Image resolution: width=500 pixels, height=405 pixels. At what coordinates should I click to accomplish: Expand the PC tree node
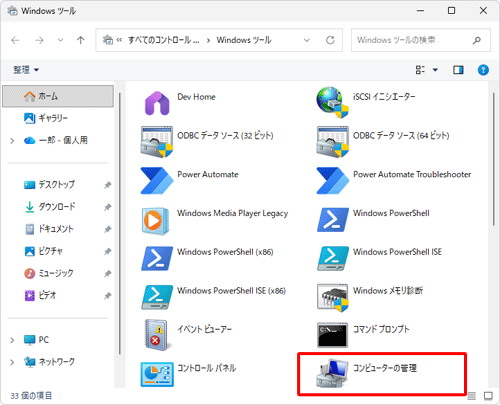click(x=12, y=340)
